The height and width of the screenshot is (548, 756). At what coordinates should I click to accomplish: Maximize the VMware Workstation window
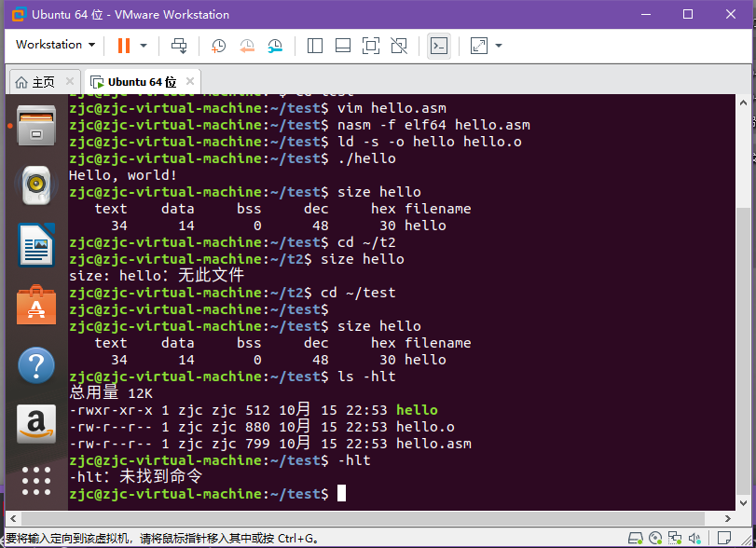point(688,15)
